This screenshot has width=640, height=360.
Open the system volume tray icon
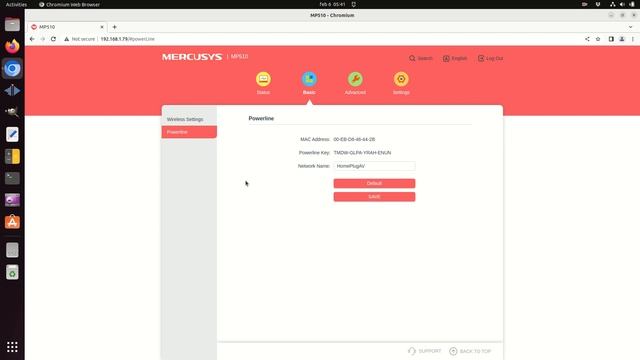[x=622, y=4]
